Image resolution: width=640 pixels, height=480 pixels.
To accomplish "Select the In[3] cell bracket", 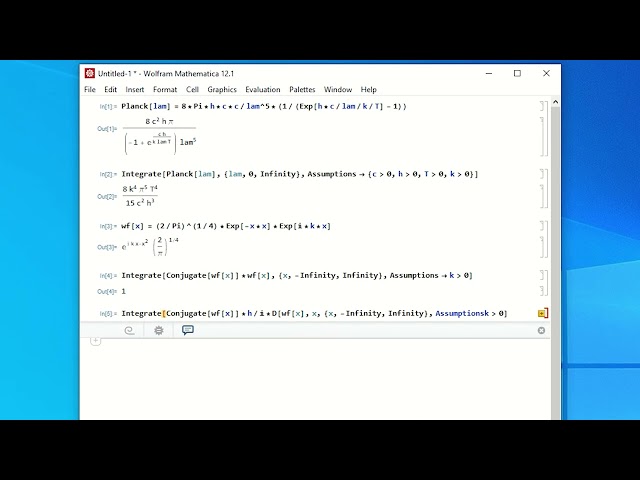I will tap(542, 226).
